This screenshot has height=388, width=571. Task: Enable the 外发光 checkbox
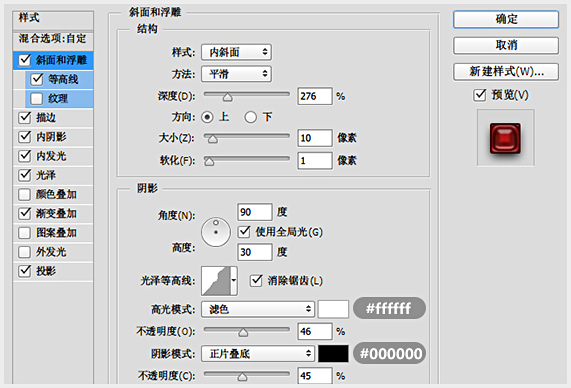(x=24, y=252)
